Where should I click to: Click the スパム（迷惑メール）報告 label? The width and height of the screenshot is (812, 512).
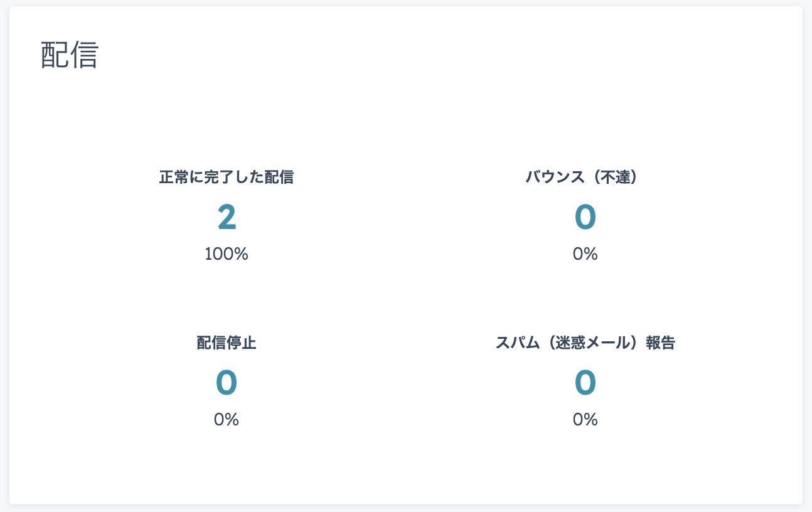[585, 343]
